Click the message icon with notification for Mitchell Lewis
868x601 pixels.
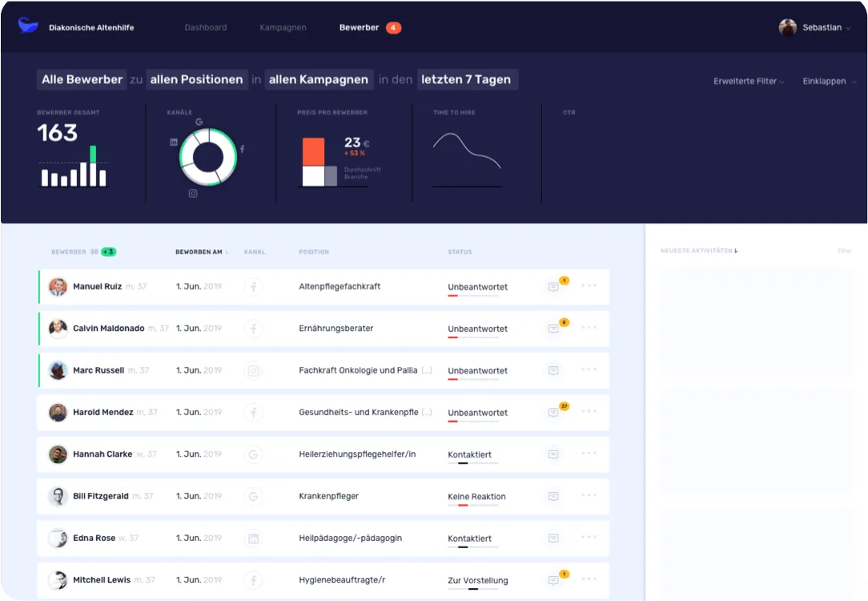(553, 579)
